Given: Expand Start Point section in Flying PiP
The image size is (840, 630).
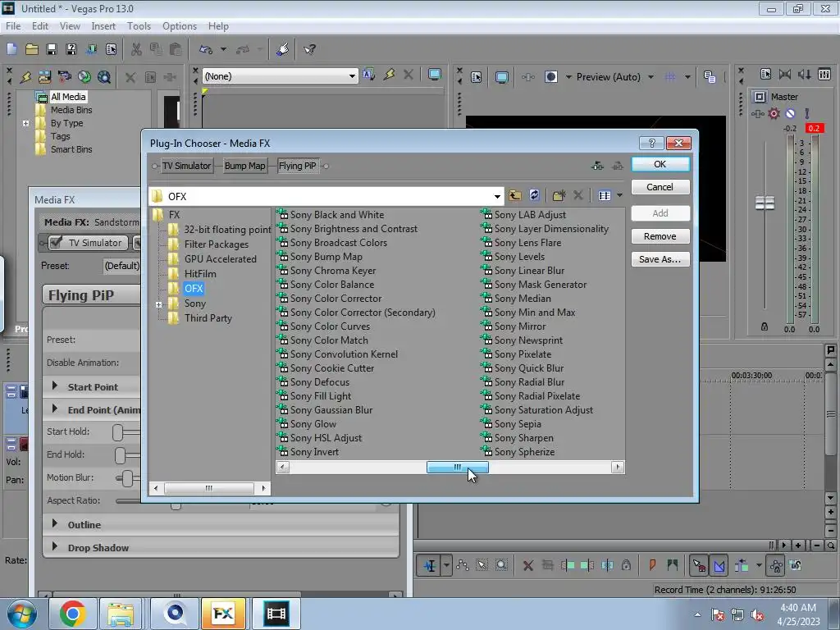Looking at the screenshot, I should click(55, 386).
